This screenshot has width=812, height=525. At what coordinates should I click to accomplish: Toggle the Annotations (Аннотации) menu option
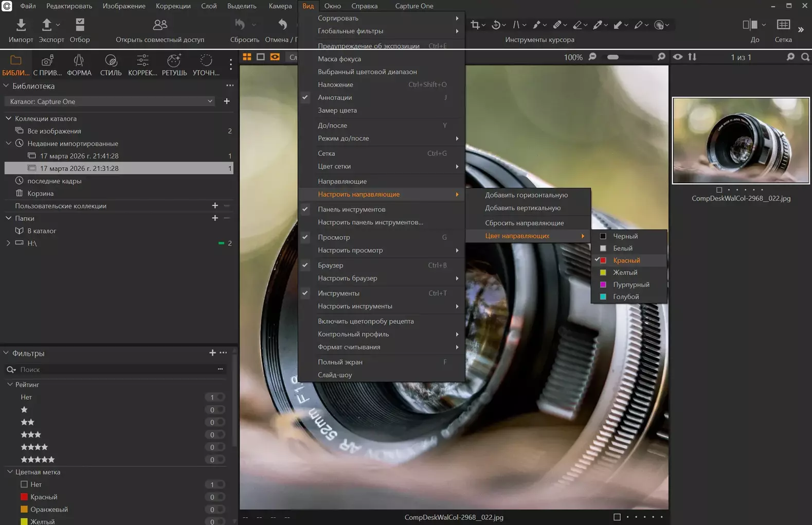tap(335, 97)
